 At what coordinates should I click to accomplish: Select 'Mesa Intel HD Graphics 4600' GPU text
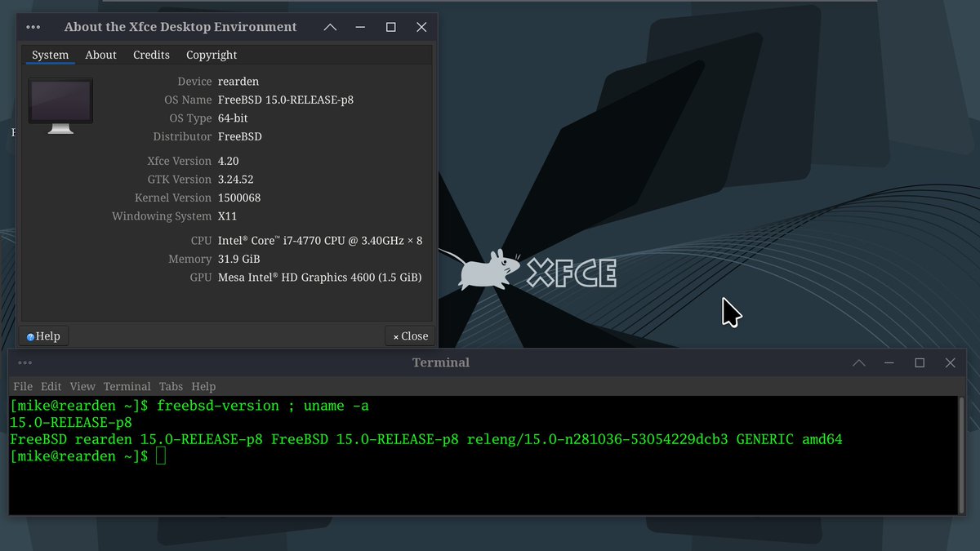click(x=320, y=278)
